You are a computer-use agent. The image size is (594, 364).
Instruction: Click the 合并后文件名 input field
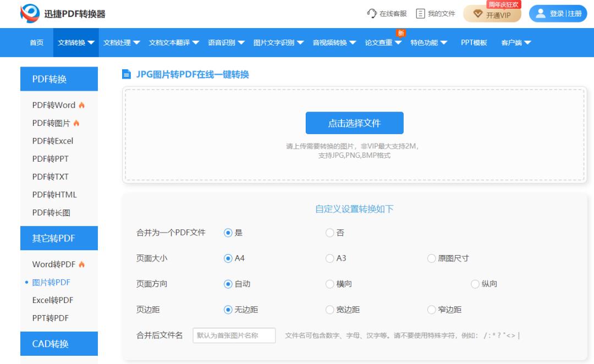click(x=234, y=335)
